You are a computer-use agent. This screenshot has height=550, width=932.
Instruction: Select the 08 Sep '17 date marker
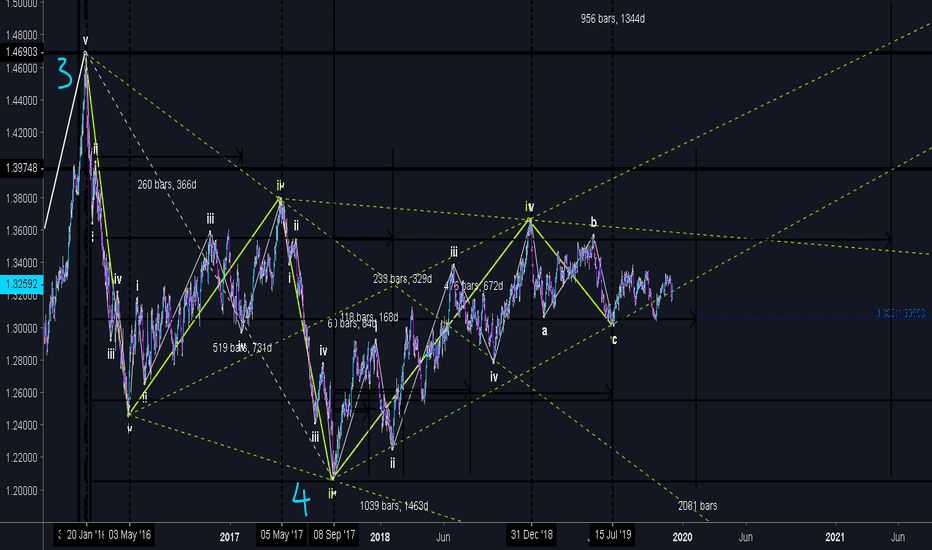[x=332, y=537]
